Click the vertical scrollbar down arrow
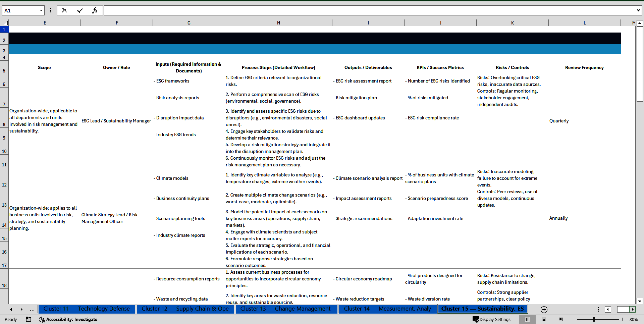 (x=640, y=301)
